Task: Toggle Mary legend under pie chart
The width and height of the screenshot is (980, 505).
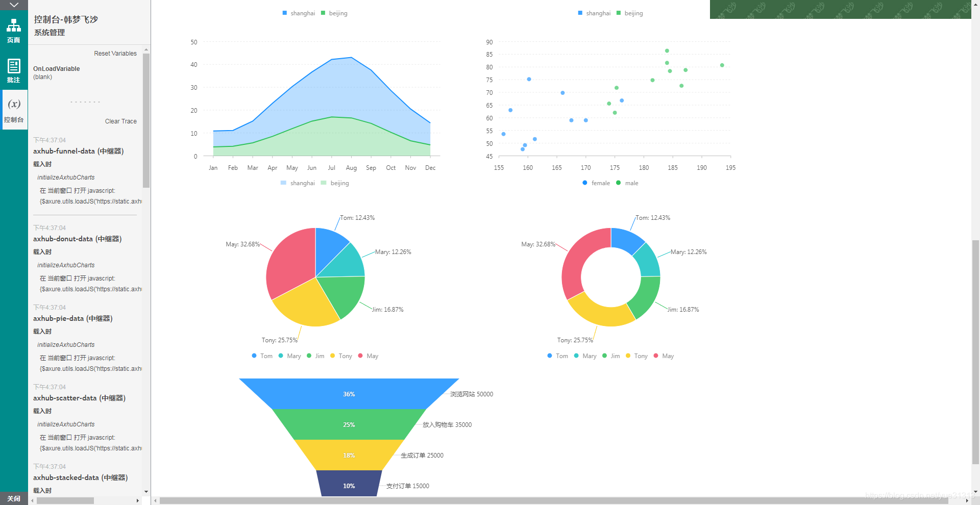Action: pos(289,356)
